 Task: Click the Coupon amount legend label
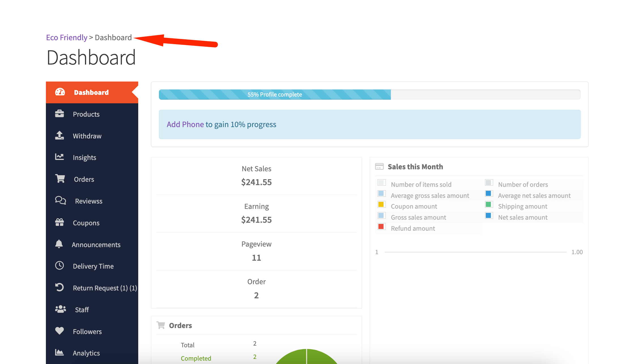click(414, 206)
